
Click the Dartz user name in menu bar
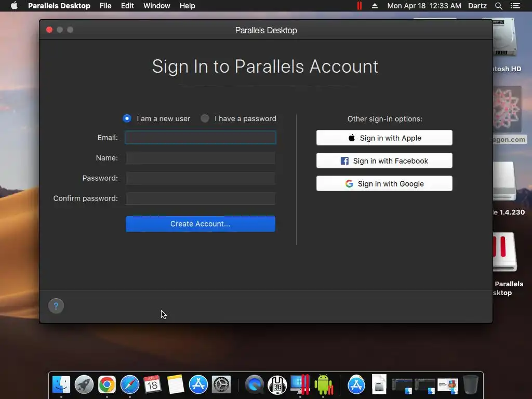[x=477, y=6]
